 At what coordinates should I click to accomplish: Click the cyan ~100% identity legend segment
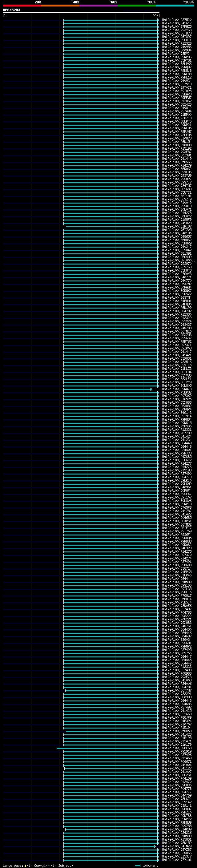[175, 6]
